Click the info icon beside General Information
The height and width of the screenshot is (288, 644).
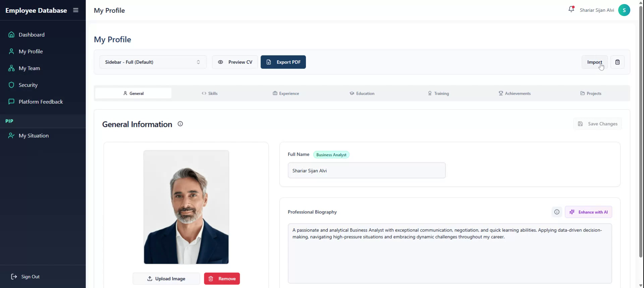coord(180,124)
